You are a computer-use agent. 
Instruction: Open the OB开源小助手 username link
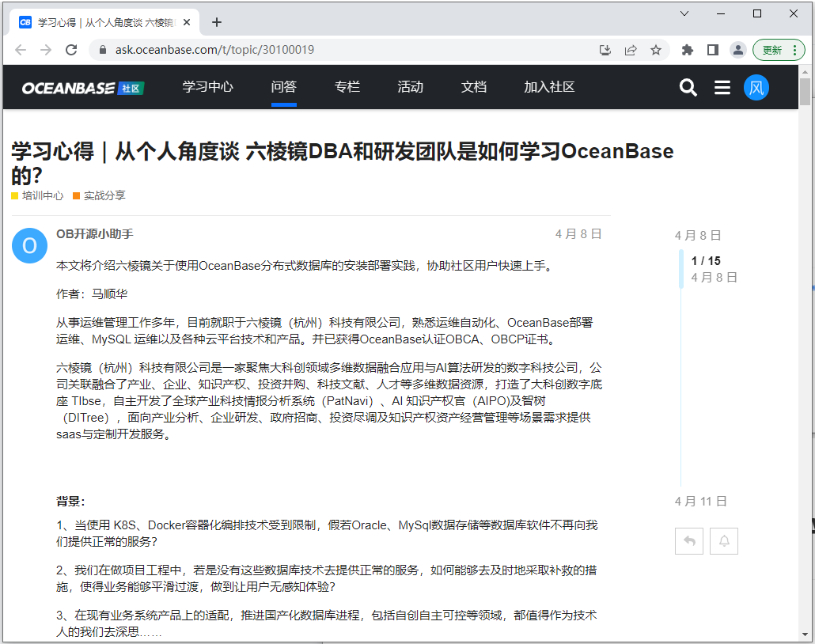click(95, 234)
